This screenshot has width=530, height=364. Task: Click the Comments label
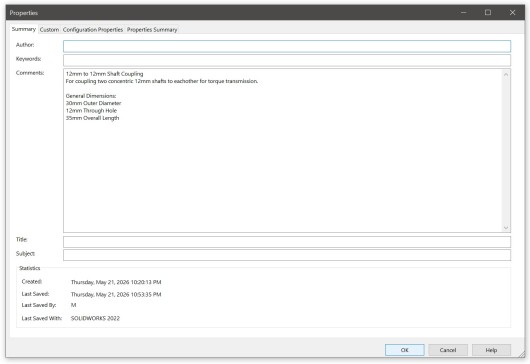pos(30,73)
